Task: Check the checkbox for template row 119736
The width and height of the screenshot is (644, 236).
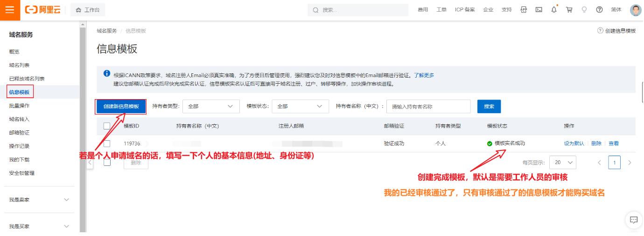Action: point(107,143)
